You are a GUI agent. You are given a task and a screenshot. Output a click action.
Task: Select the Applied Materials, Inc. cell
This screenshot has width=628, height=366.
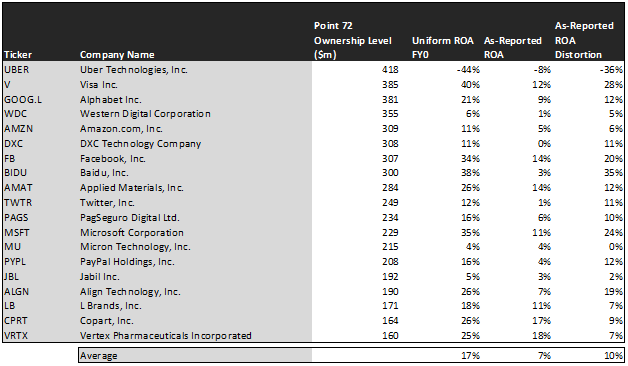pos(131,188)
